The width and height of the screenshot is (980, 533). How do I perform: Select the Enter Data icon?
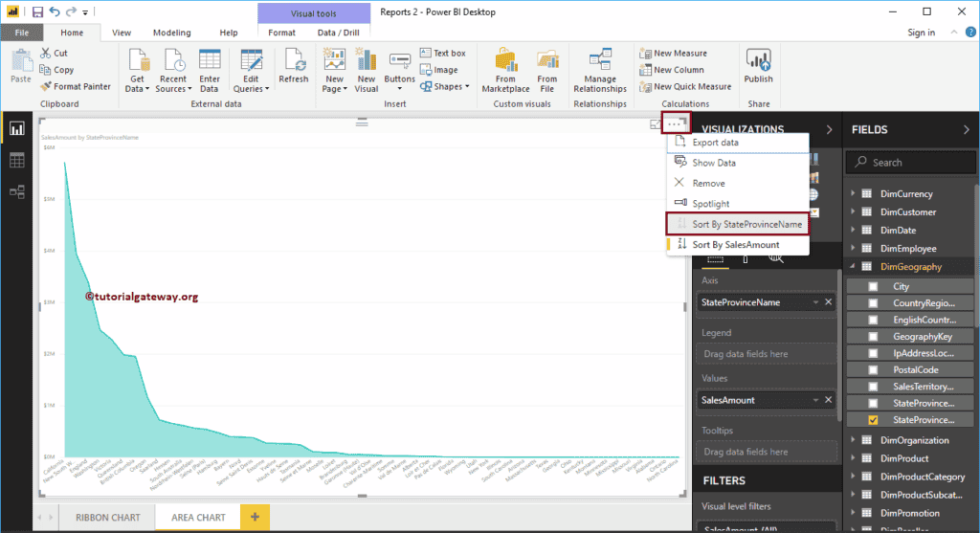point(210,69)
